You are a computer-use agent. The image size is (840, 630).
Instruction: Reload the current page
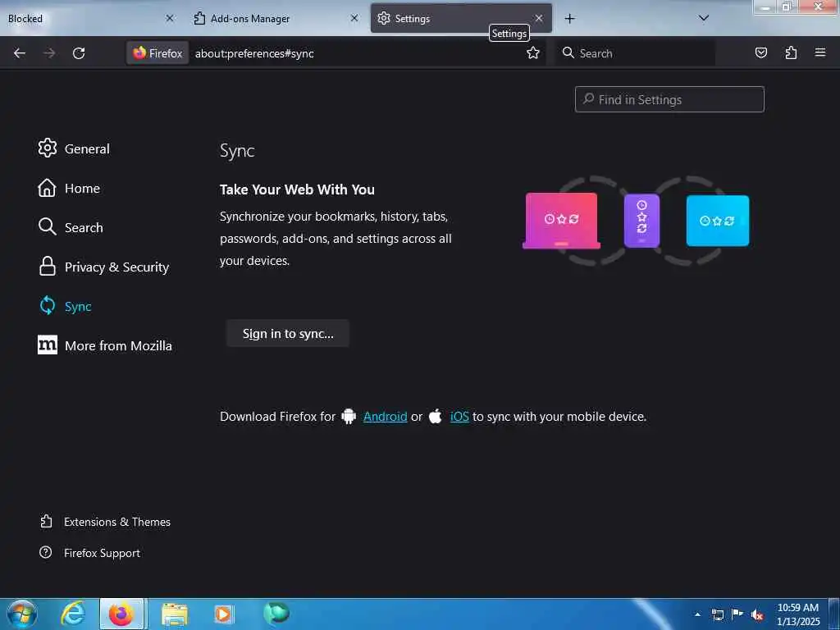coord(79,53)
